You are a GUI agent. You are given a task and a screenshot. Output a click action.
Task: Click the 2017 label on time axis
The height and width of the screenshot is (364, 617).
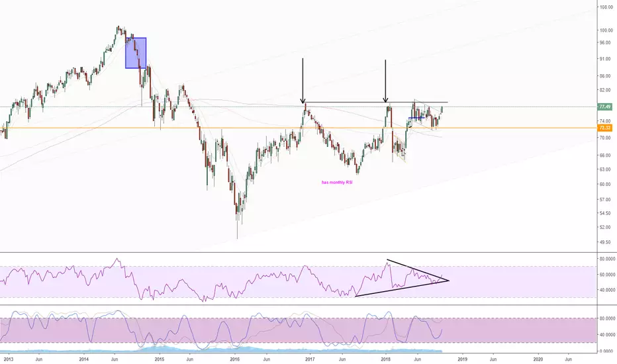310,359
